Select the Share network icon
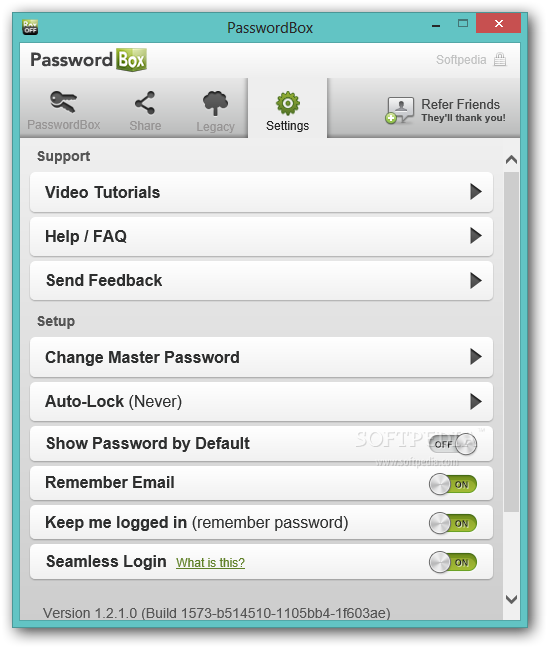548x648 pixels. point(145,103)
